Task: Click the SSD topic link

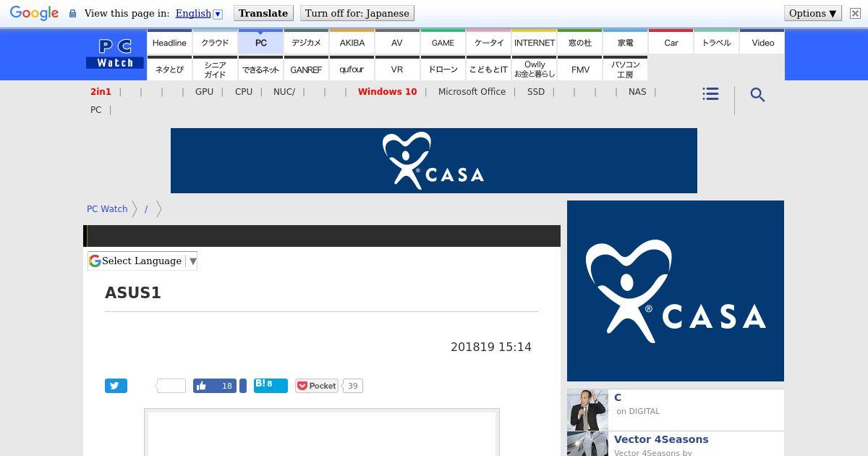Action: 536,92
